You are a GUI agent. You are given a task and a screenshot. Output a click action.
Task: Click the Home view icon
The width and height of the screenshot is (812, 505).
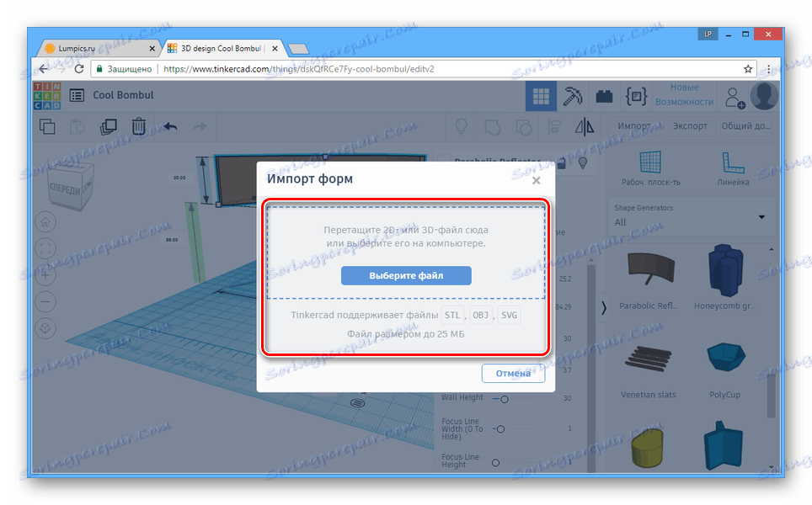(45, 222)
